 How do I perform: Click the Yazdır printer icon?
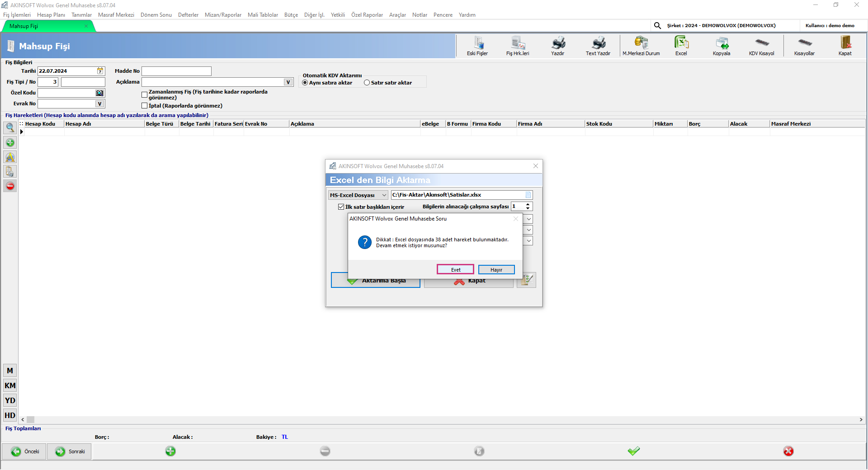pyautogui.click(x=558, y=46)
